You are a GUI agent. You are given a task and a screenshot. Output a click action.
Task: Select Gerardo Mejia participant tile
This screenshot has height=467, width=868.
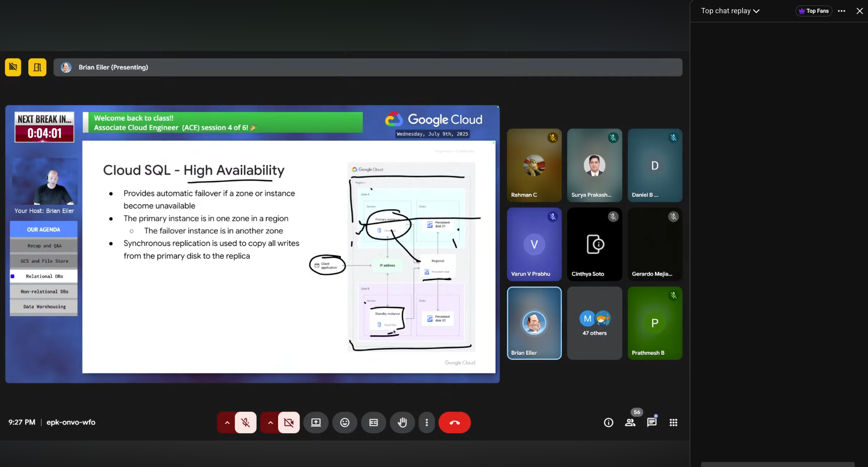(x=655, y=244)
